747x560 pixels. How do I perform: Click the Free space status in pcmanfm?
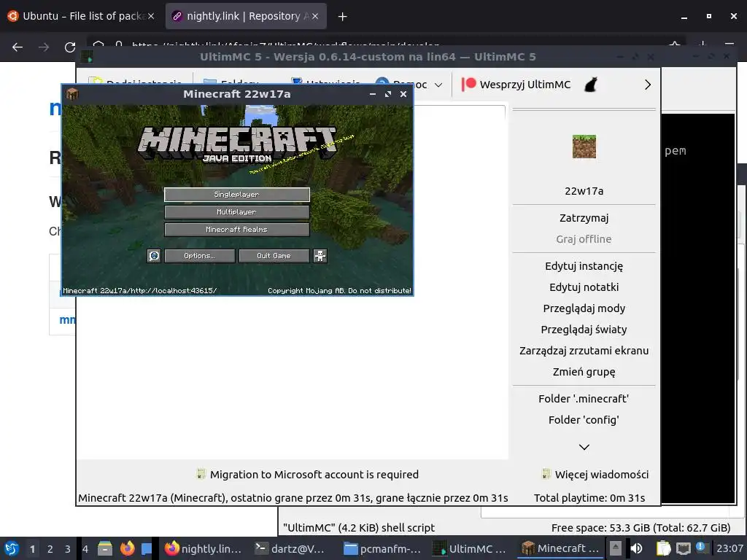(640, 528)
